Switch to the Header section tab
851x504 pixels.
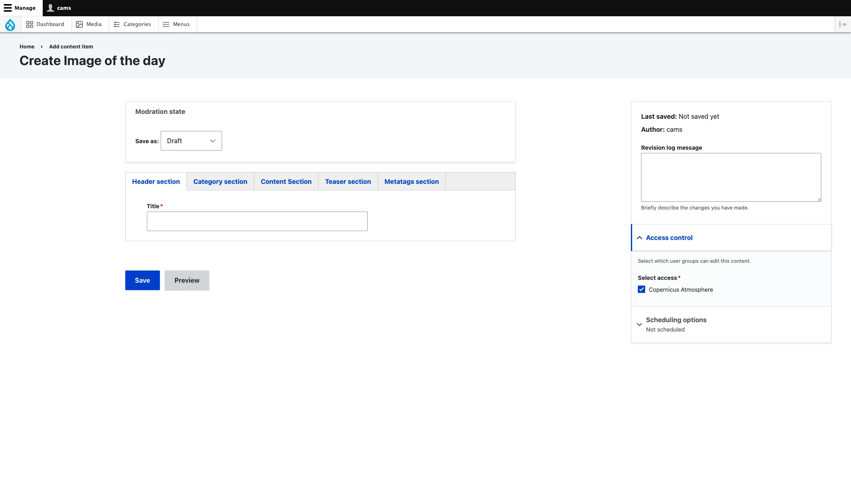(x=156, y=181)
